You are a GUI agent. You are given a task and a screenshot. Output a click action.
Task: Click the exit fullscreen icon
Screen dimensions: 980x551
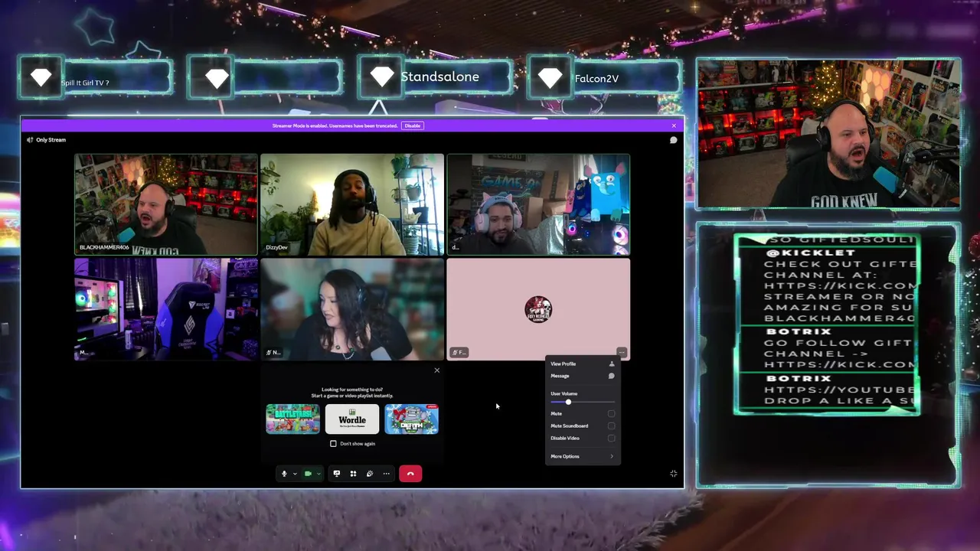[x=674, y=474]
